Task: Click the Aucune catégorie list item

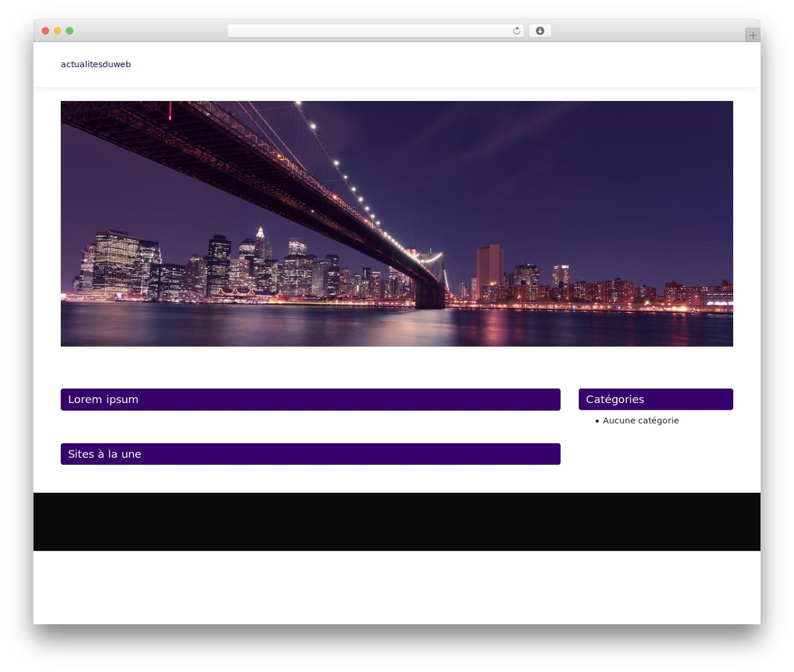Action: [641, 420]
